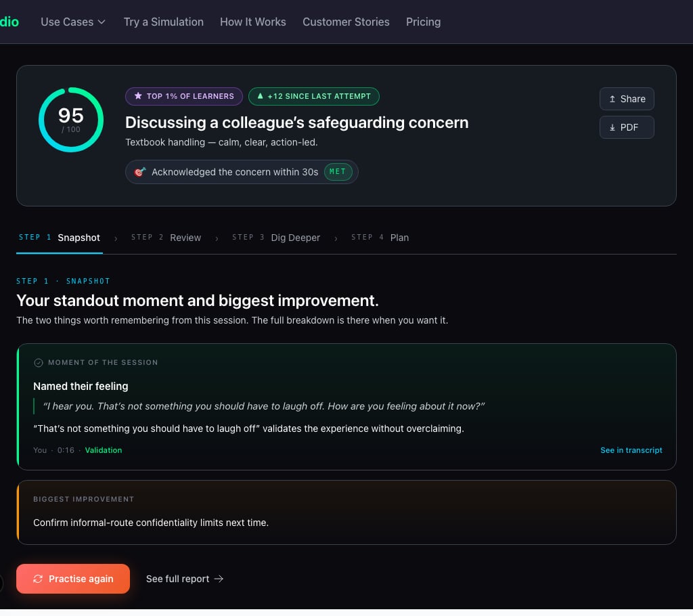Click chevron between Review and Dig Deeper
Screen dimensions: 693x616
[x=217, y=239]
